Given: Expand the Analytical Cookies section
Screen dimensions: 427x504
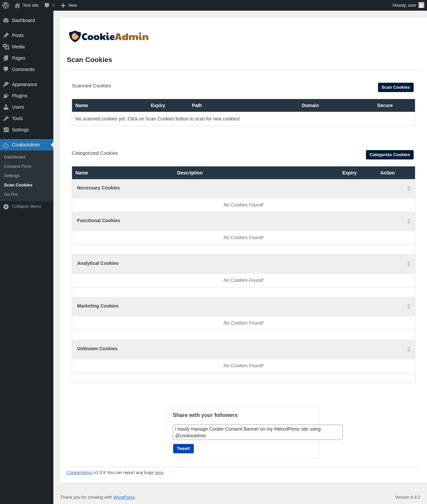Looking at the screenshot, I should [x=409, y=264].
